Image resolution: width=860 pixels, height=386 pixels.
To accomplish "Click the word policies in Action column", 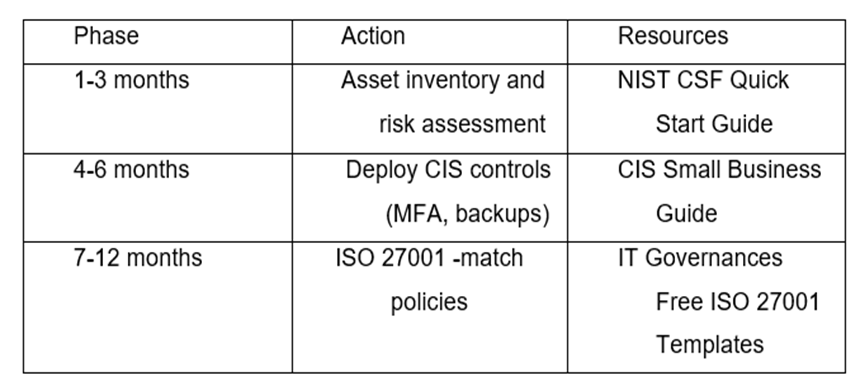I will coord(429,302).
